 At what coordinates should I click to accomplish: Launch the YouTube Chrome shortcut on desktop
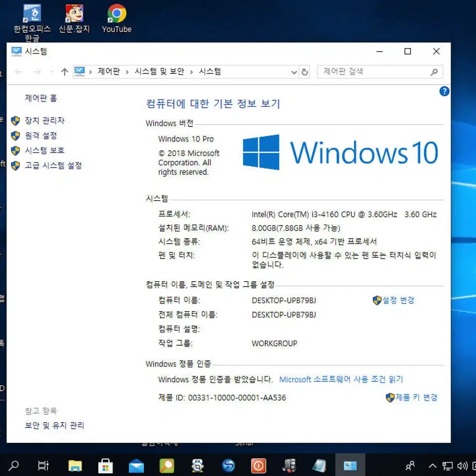click(117, 18)
